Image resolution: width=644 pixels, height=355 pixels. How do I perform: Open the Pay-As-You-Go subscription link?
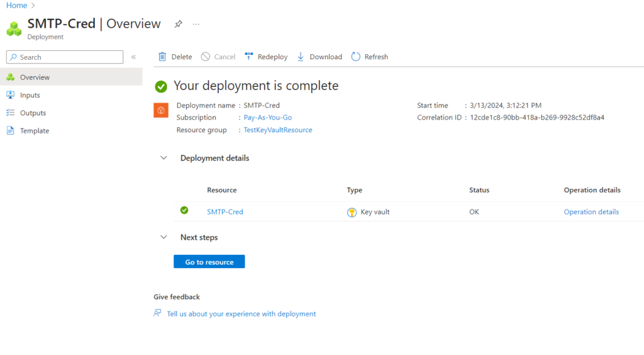[267, 118]
